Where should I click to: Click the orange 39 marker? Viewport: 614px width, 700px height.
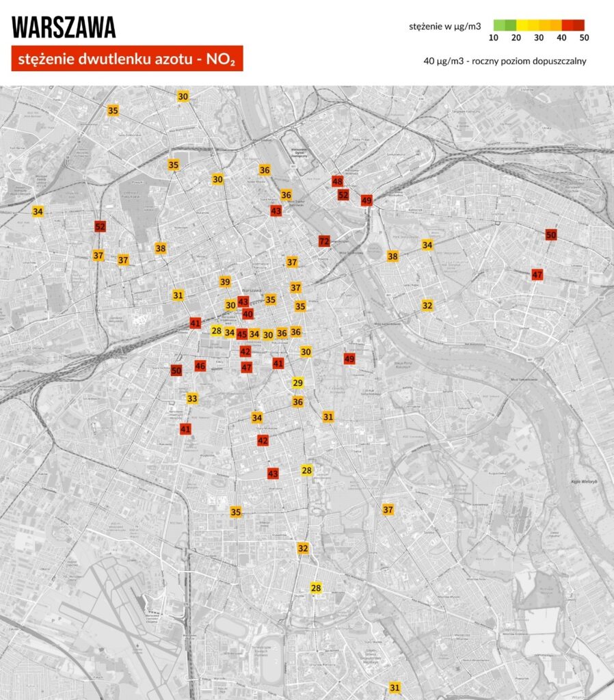point(225,282)
